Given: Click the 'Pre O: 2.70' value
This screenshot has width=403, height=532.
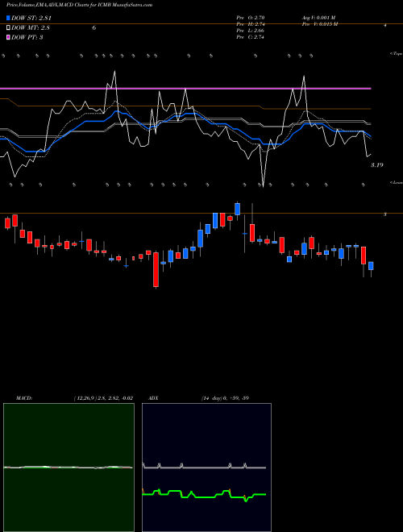Looking at the screenshot, I should [x=251, y=18].
